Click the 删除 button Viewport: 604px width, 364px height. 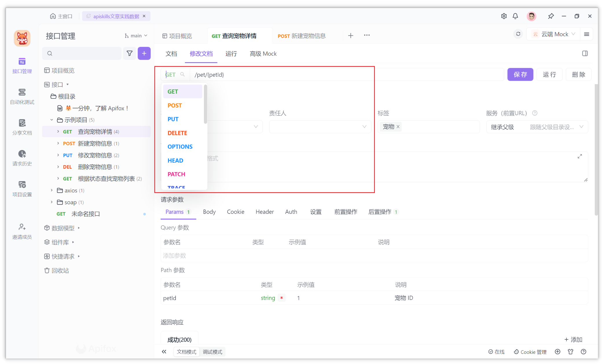579,74
